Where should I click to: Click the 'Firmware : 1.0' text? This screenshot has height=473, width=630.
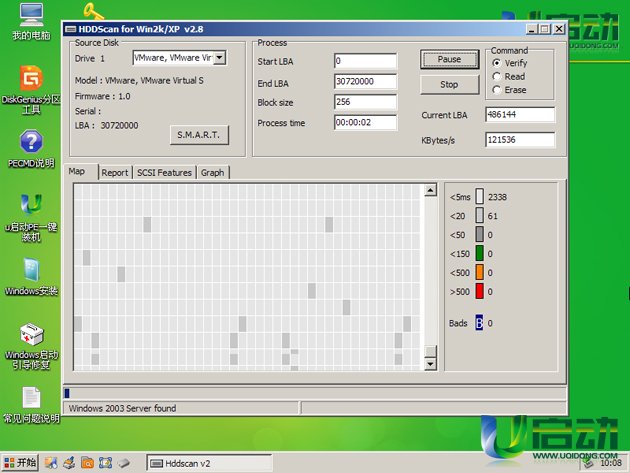(x=102, y=96)
